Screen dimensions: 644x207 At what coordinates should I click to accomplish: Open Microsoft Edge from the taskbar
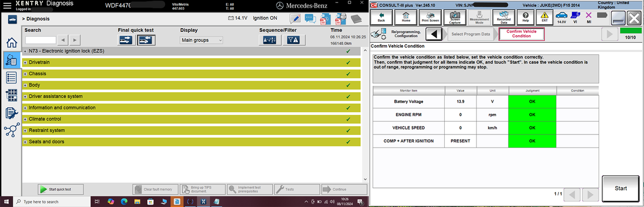pos(124,201)
